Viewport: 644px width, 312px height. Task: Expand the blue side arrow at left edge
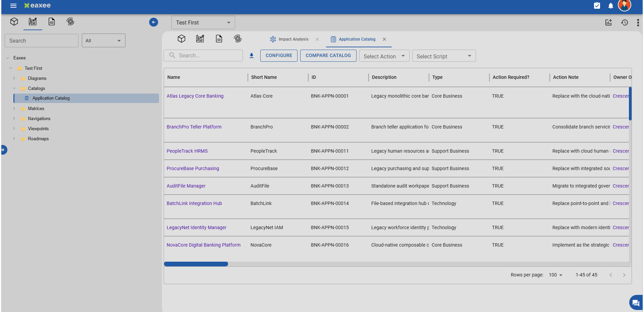[4, 150]
